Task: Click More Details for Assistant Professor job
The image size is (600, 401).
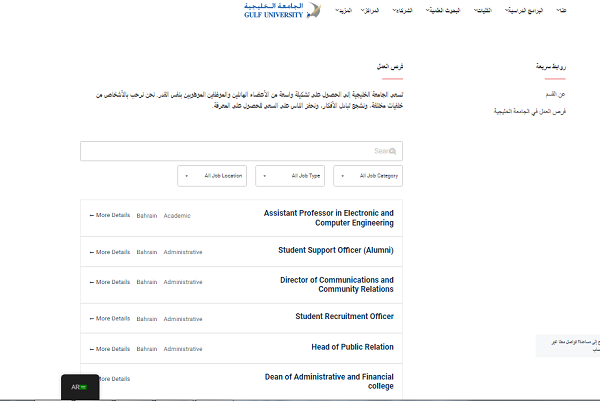Action: (x=110, y=215)
